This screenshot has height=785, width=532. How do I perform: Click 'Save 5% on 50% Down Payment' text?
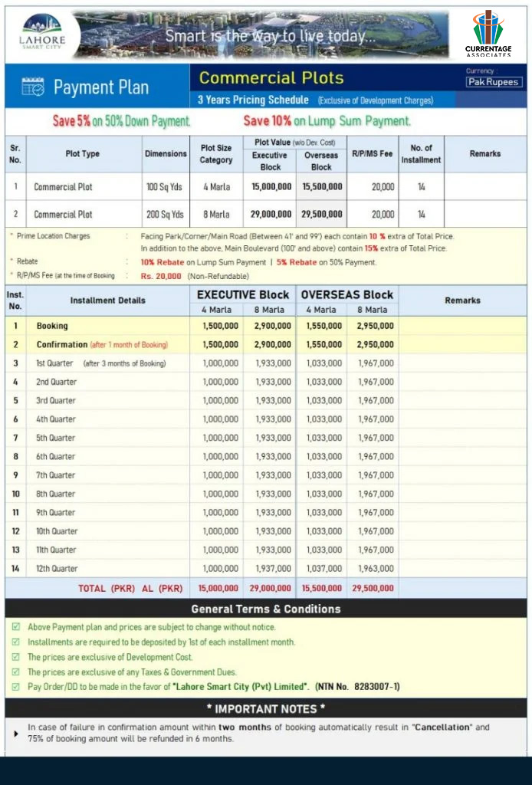click(122, 121)
